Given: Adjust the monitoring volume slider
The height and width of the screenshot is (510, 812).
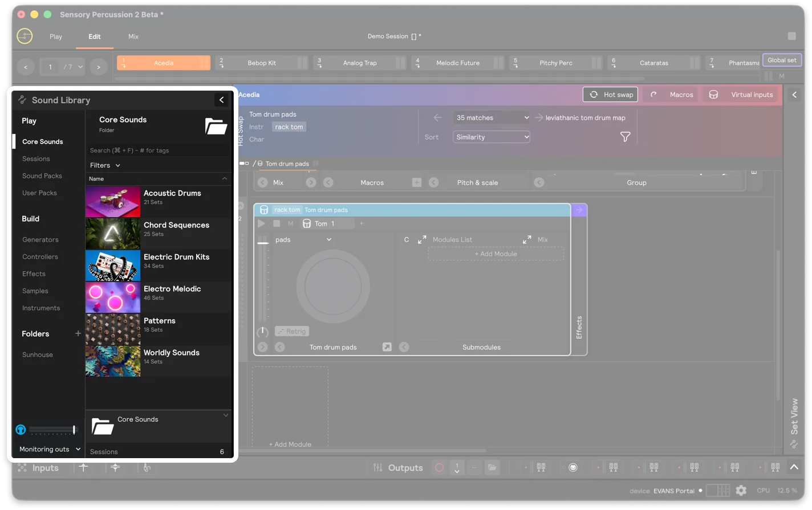Looking at the screenshot, I should coord(50,430).
